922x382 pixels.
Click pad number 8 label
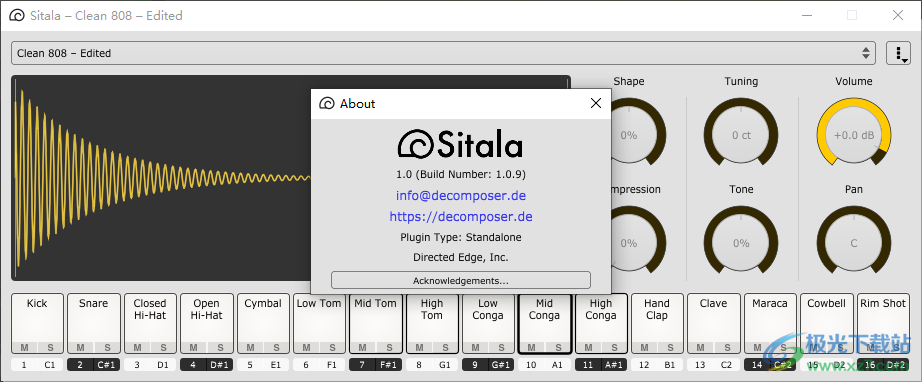click(419, 365)
